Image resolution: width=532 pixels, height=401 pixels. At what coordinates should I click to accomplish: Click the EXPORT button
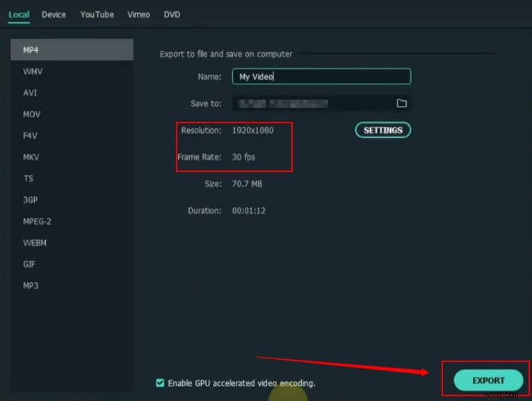[488, 380]
